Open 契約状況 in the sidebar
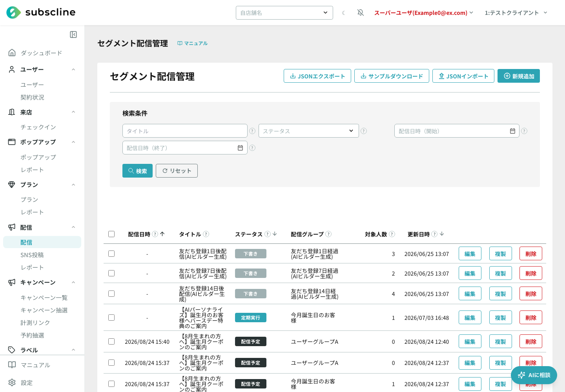Image resolution: width=565 pixels, height=392 pixels. (x=32, y=97)
